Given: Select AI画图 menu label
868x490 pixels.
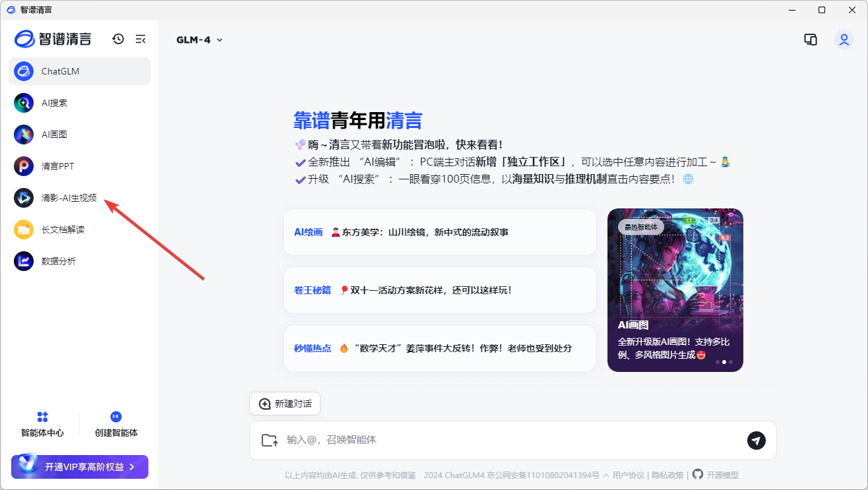Looking at the screenshot, I should tap(54, 135).
